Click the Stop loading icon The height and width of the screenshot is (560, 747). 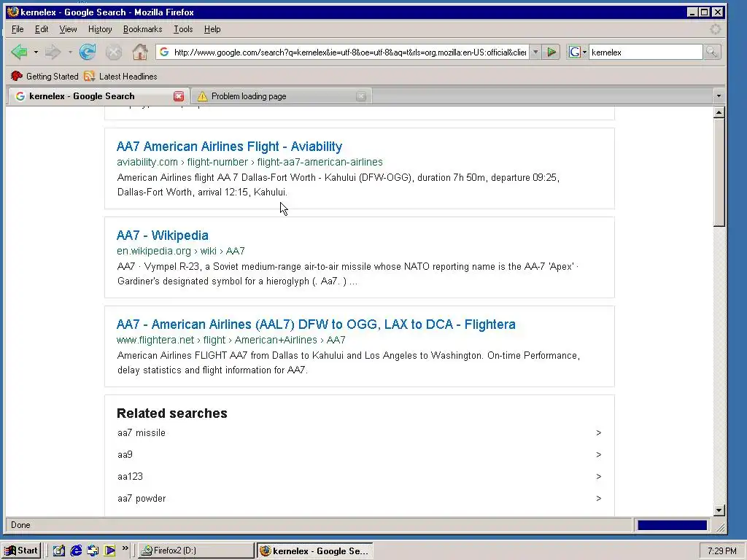pyautogui.click(x=113, y=52)
